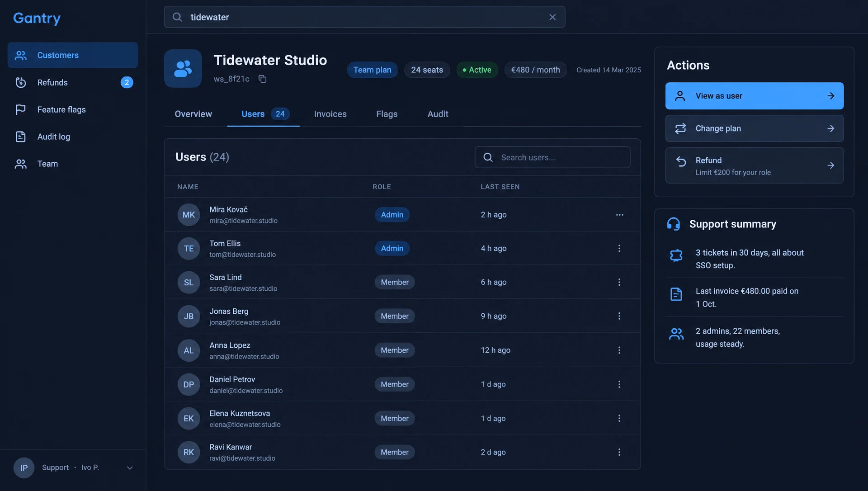Open row options for Daniel Petrov

[x=619, y=384]
